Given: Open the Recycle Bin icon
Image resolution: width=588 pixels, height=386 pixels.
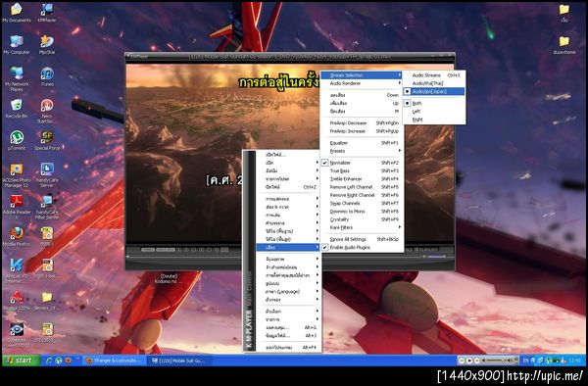Looking at the screenshot, I should tap(17, 109).
